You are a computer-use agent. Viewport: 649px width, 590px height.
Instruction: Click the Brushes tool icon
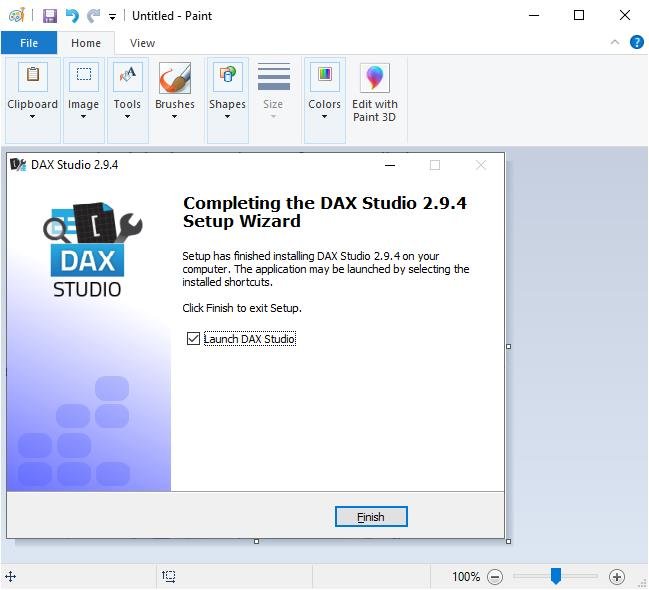click(174, 78)
